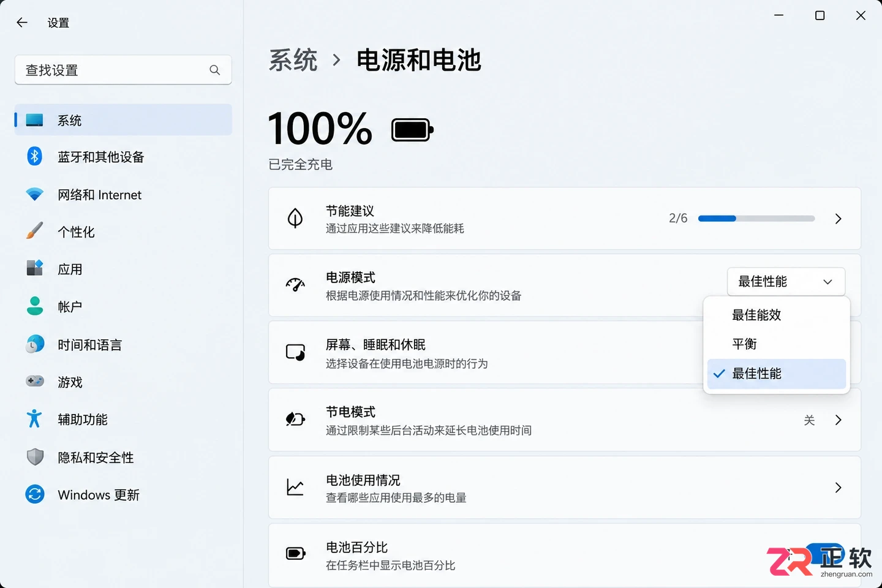Click the back arrow icon
This screenshot has width=882, height=588.
[x=22, y=23]
